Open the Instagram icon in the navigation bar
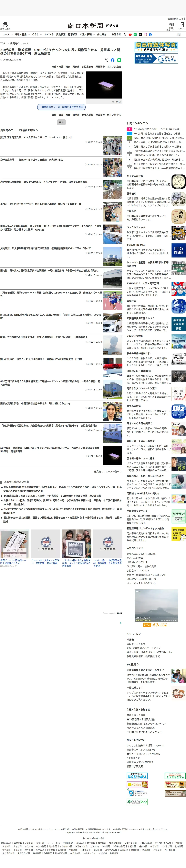 point(145,34)
